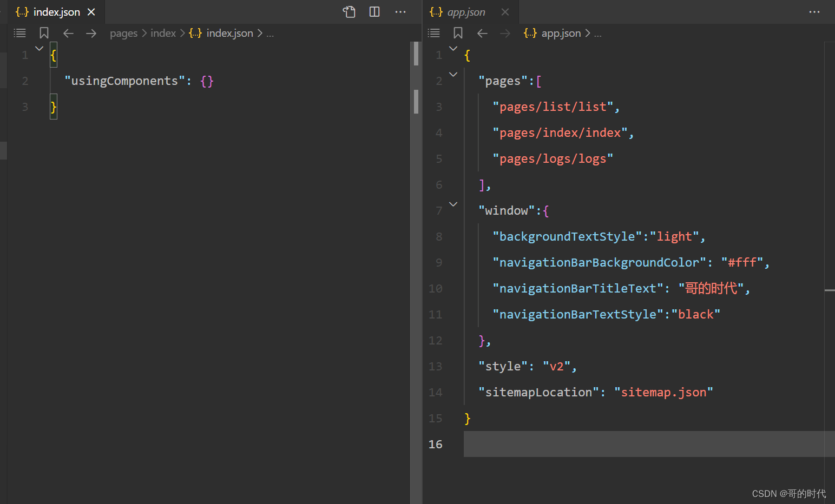Toggle bookmark icon in app.json editor
Image resolution: width=835 pixels, height=504 pixels.
point(458,33)
